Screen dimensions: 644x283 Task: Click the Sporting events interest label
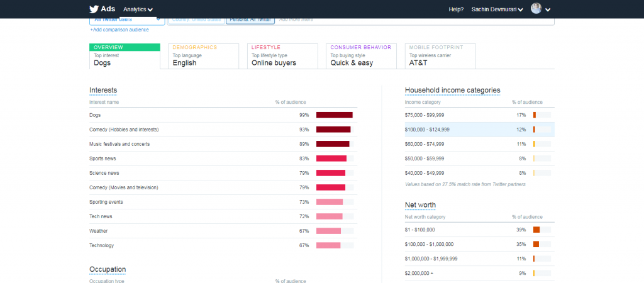tap(106, 202)
